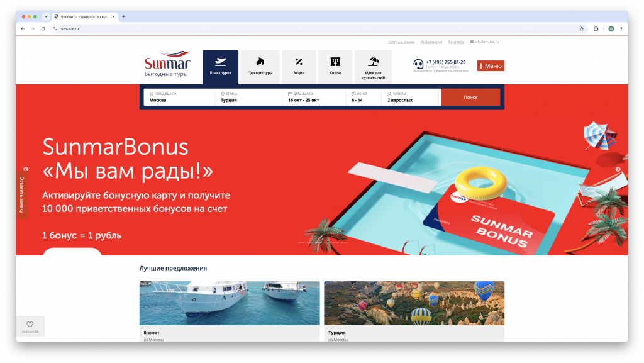Click the Египет offer title

[152, 333]
